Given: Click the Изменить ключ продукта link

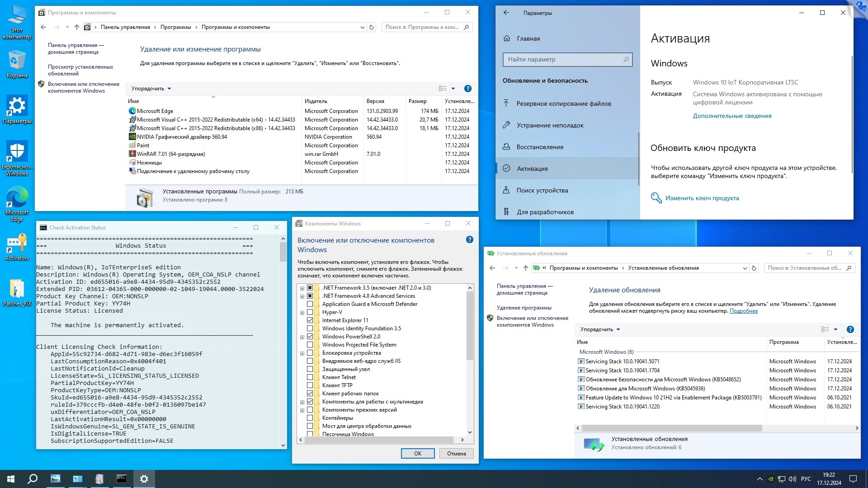Looking at the screenshot, I should (702, 198).
